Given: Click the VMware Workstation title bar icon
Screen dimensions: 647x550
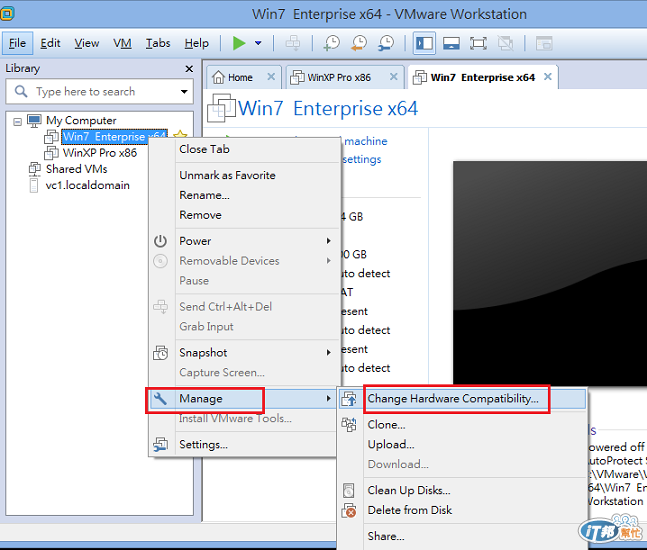Looking at the screenshot, I should [7, 14].
